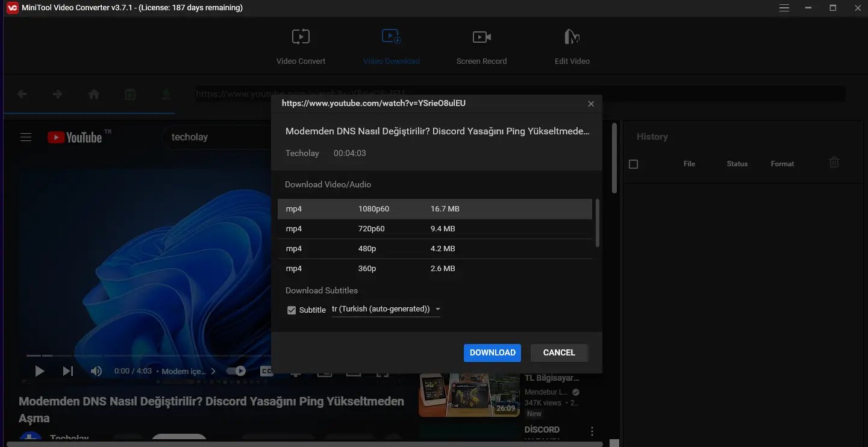Go to the home page icon

click(x=94, y=94)
